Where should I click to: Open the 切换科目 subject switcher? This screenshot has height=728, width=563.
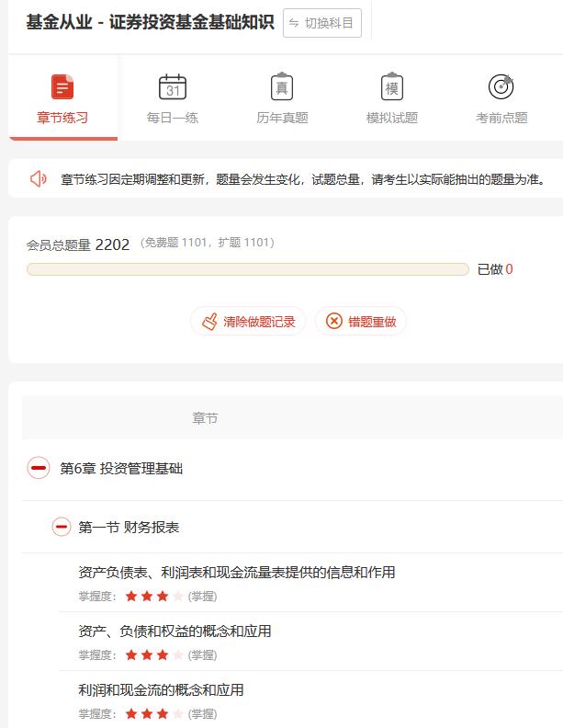(321, 23)
